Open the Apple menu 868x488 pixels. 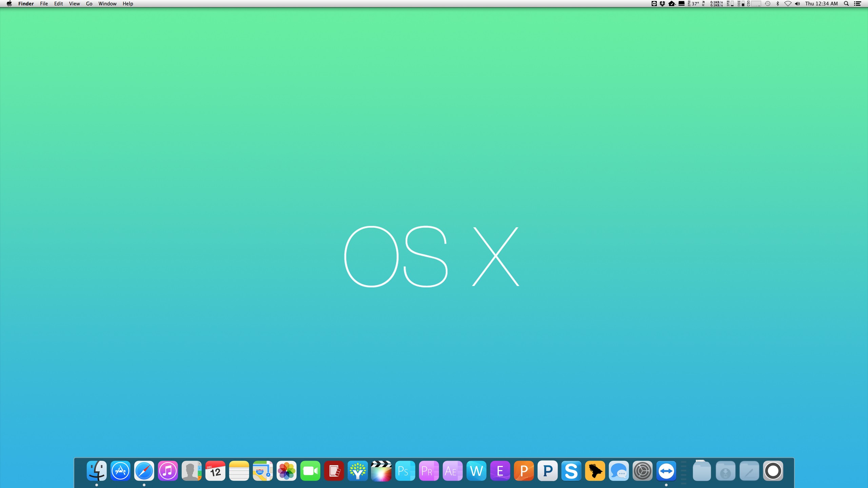(9, 4)
